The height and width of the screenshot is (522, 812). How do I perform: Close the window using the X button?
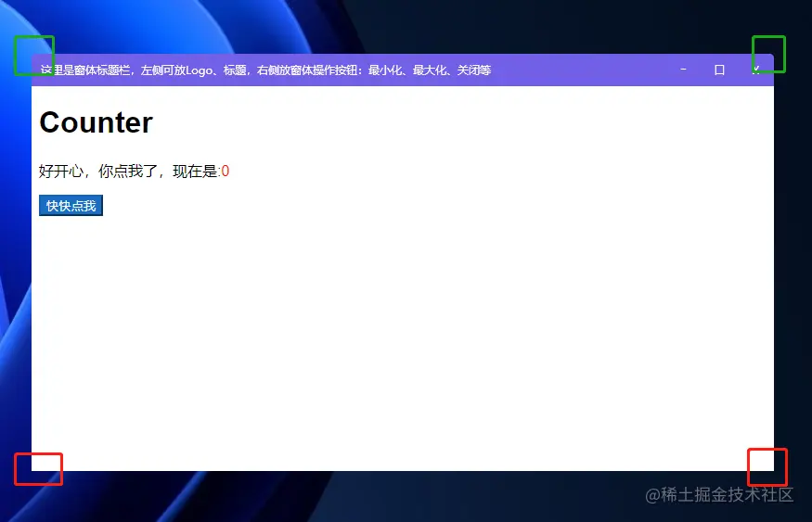coord(756,70)
